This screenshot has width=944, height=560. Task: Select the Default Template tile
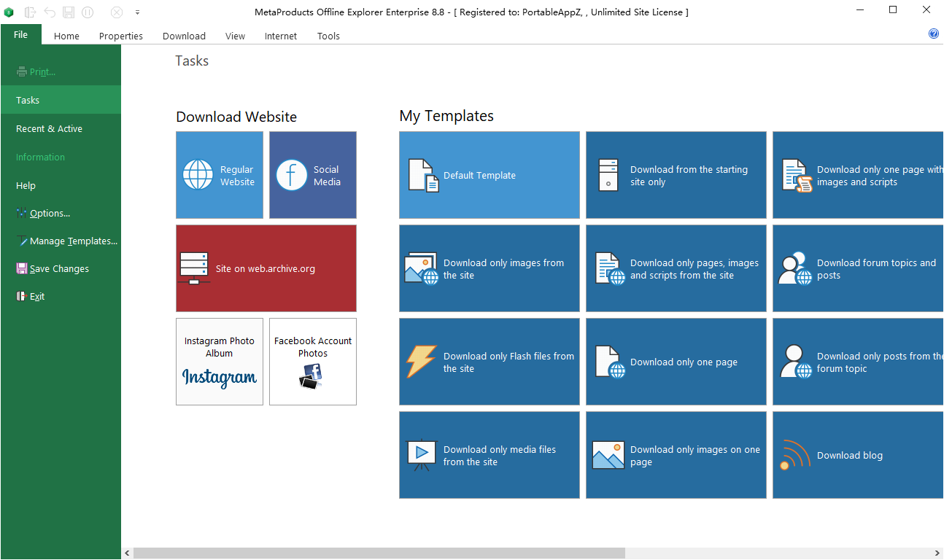tap(490, 175)
